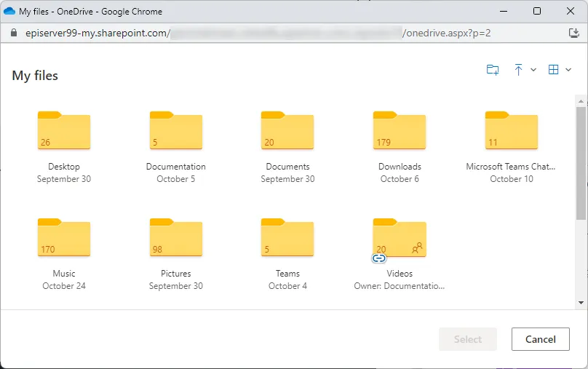Open the Teams folder icon
The image size is (588, 369).
pyautogui.click(x=287, y=237)
